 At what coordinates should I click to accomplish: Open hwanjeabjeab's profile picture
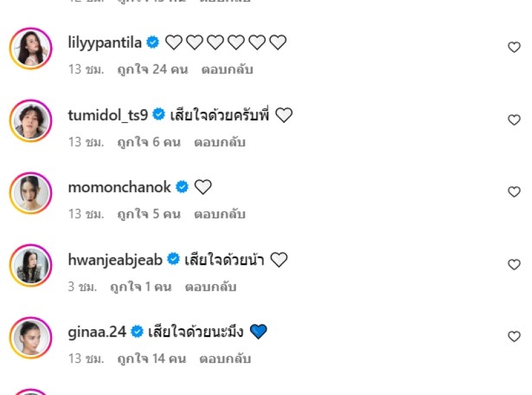[31, 266]
